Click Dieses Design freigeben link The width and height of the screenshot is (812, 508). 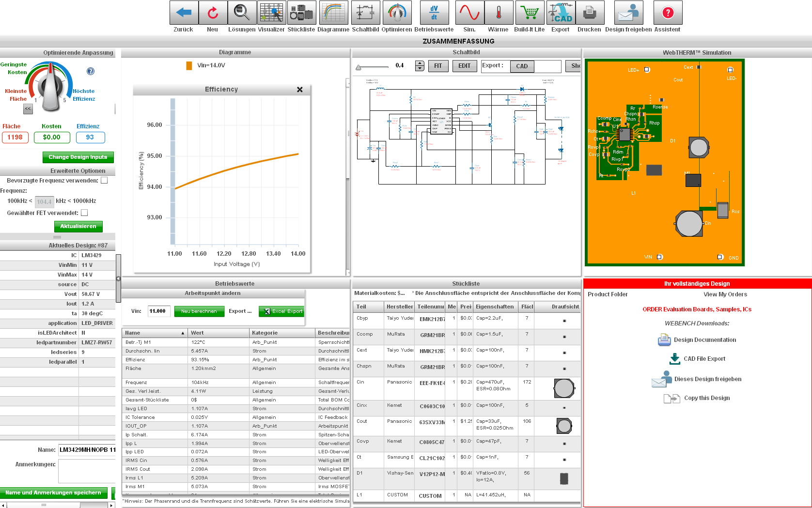coord(697,379)
